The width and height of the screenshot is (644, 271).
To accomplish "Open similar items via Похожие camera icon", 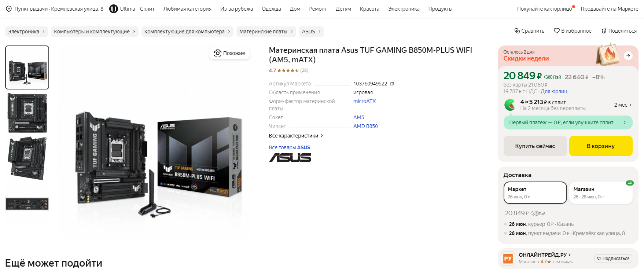I will [x=218, y=53].
